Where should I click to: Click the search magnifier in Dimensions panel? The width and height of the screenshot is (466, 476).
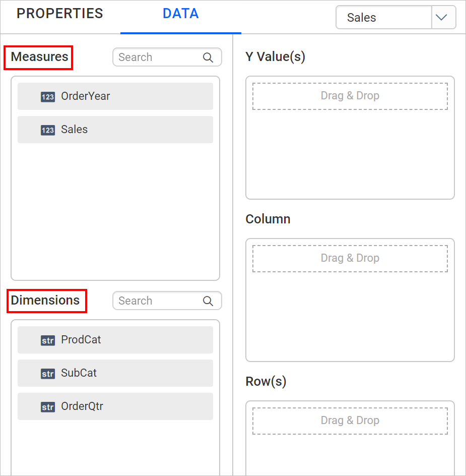pyautogui.click(x=208, y=301)
